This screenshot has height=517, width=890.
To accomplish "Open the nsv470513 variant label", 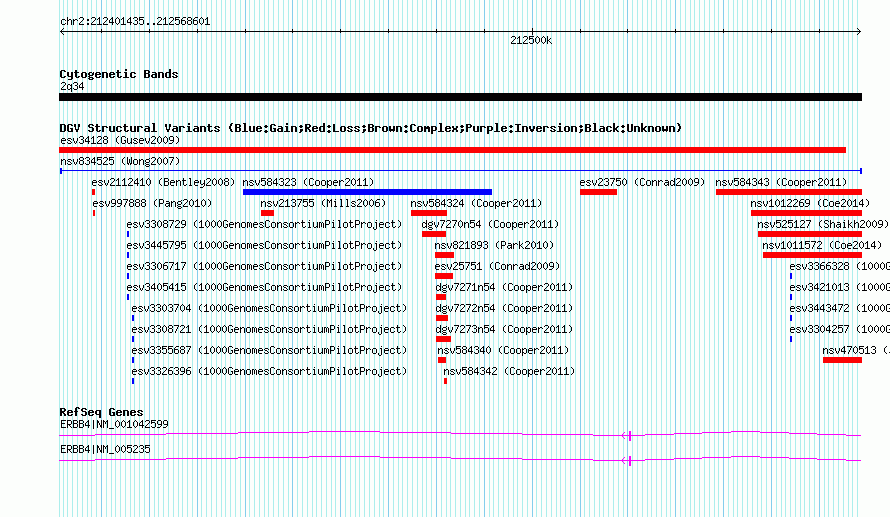I will coord(856,350).
